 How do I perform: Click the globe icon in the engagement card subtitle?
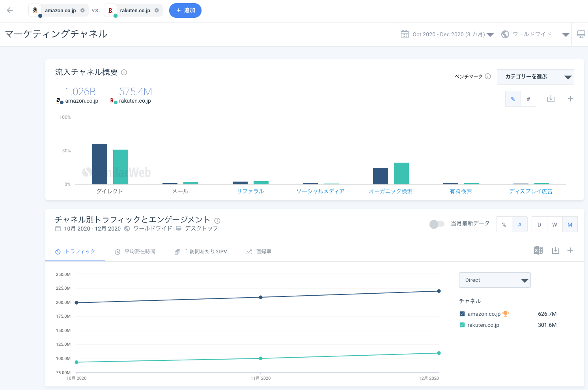coord(127,229)
